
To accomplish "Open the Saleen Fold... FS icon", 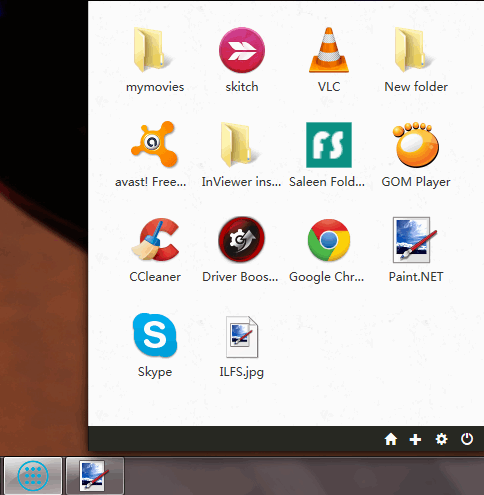I will (329, 145).
